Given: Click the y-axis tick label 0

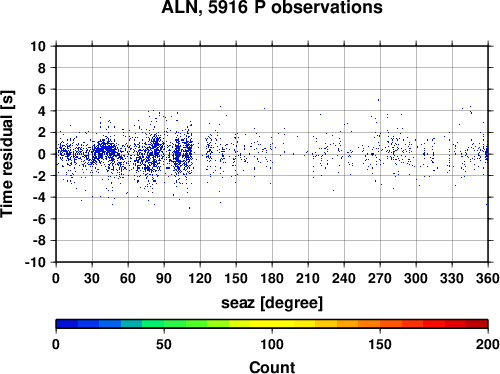Looking at the screenshot, I should 42,154.
